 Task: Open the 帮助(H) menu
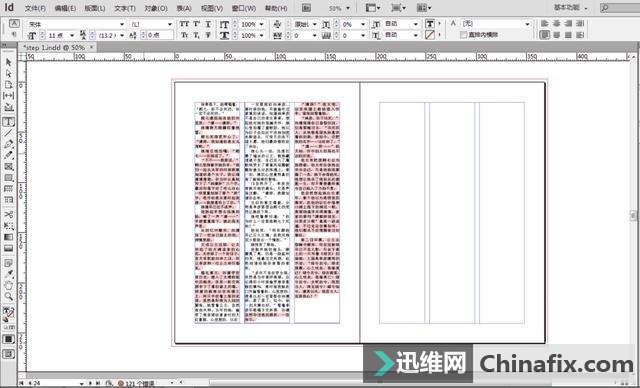[276, 8]
